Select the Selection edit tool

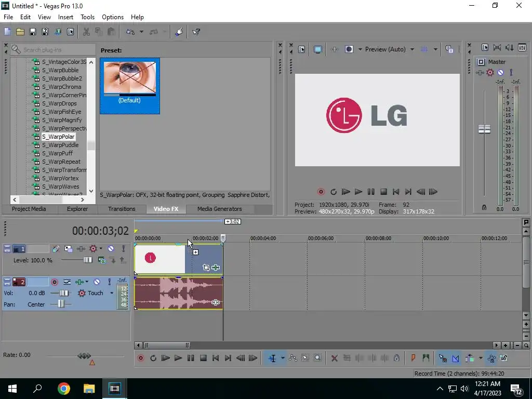click(305, 358)
